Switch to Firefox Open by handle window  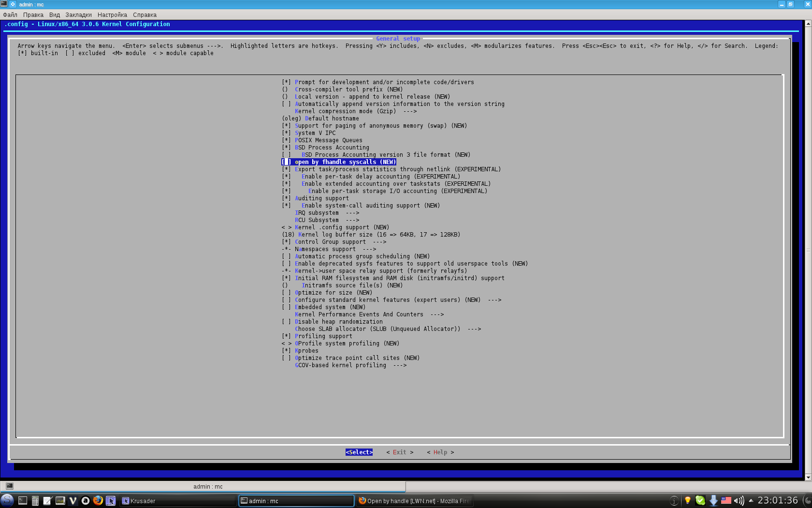pos(414,501)
